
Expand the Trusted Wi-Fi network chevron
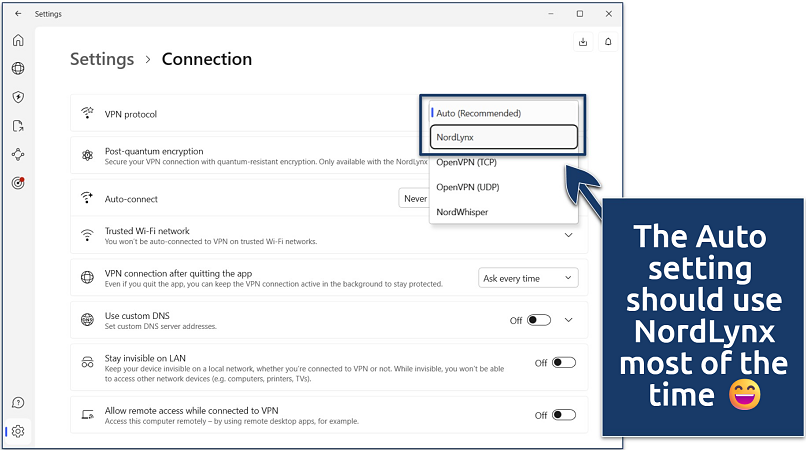pyautogui.click(x=569, y=235)
